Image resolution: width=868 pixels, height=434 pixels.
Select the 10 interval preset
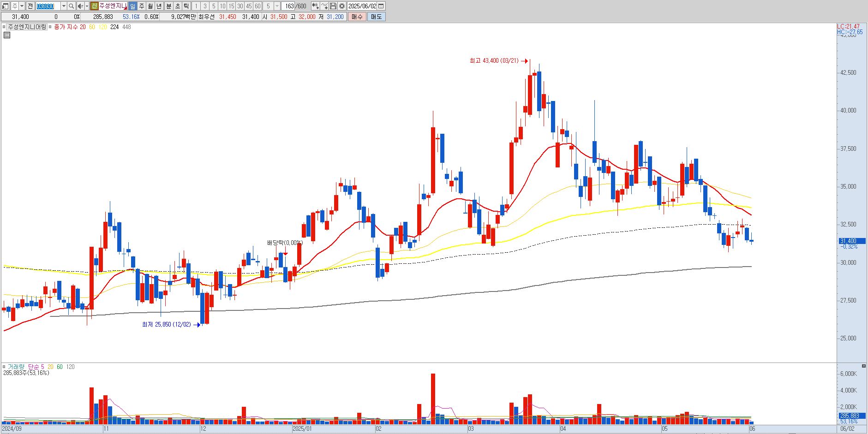[222, 6]
